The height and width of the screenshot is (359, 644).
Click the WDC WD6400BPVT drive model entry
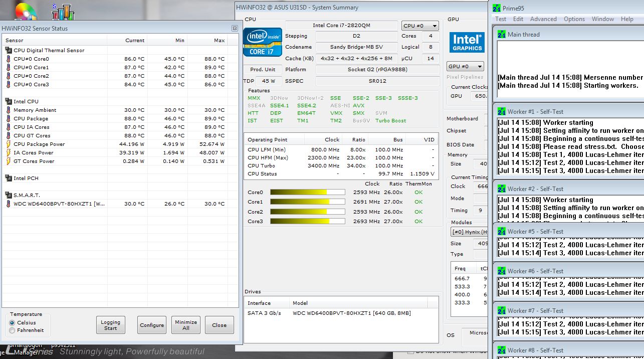coord(352,313)
